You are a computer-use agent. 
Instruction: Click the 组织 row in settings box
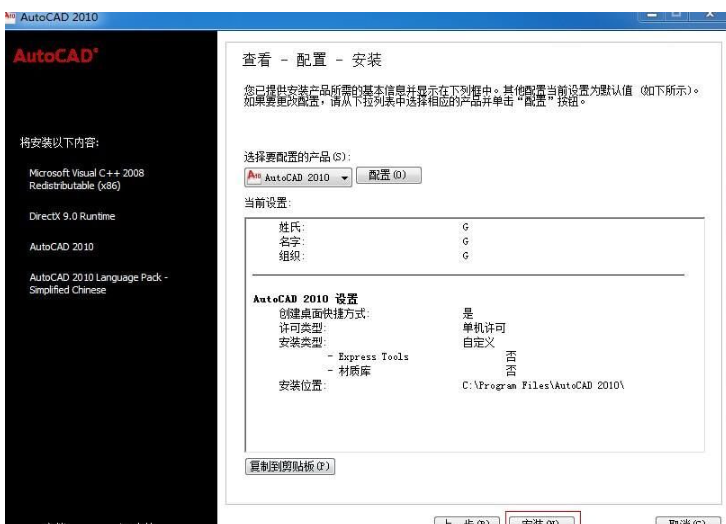[374, 256]
